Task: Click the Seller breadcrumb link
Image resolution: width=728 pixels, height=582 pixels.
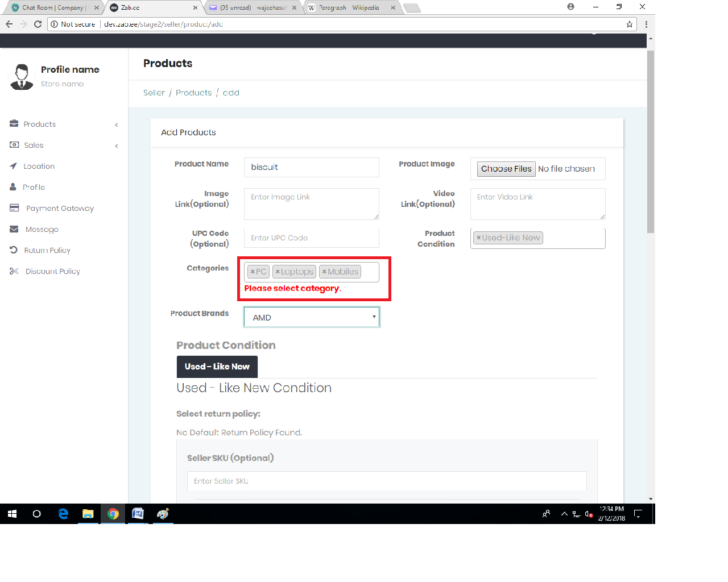Action: coord(154,93)
